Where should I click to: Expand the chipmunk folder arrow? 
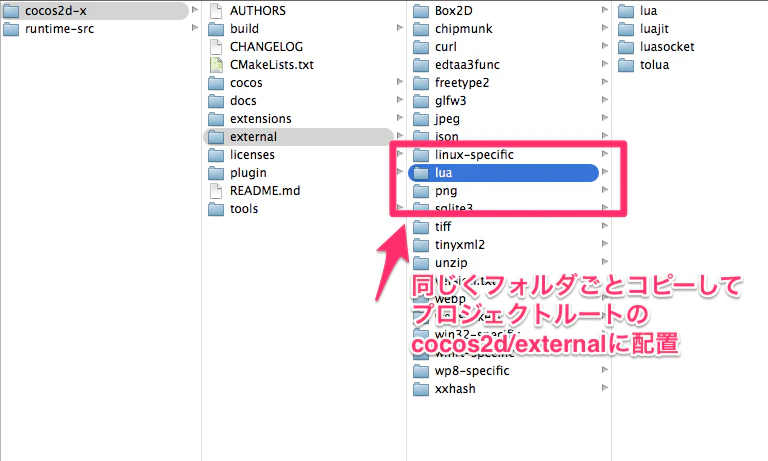click(x=605, y=28)
